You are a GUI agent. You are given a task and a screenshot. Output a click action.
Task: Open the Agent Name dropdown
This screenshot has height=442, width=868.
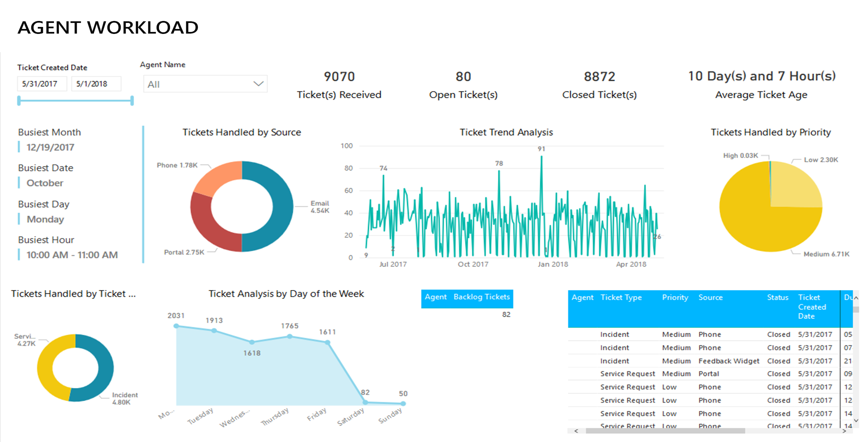(x=258, y=84)
